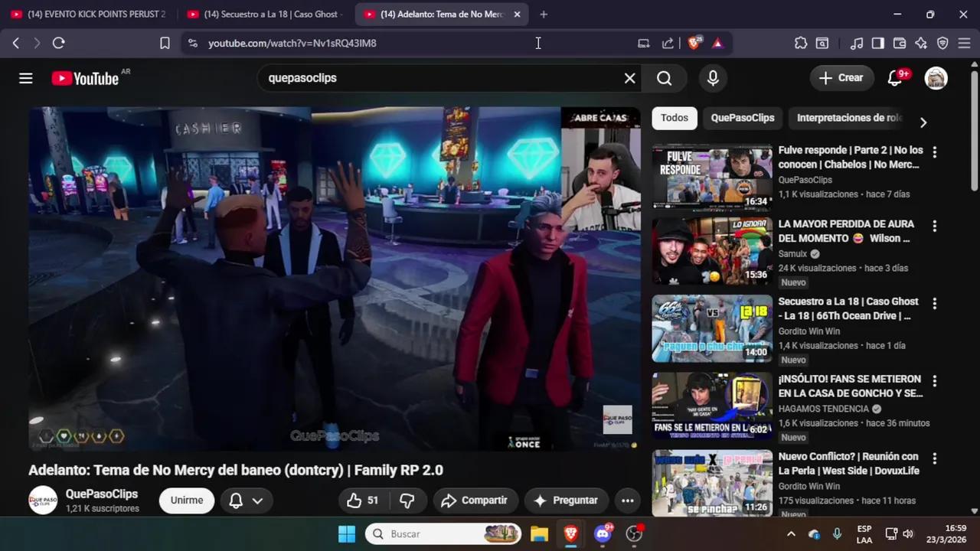Viewport: 980px width, 551px height.
Task: Open the Secuestro a La 18 thumbnail
Action: (x=712, y=328)
